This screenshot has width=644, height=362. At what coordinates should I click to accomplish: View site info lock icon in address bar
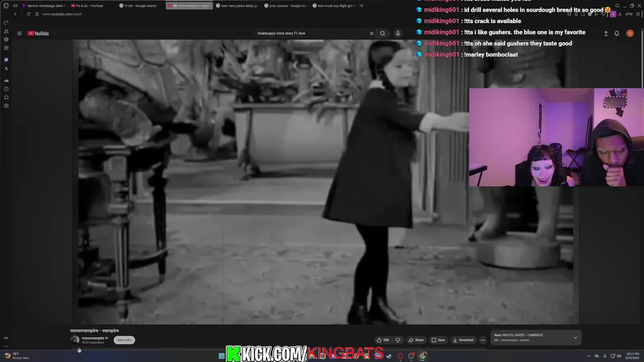[37, 14]
